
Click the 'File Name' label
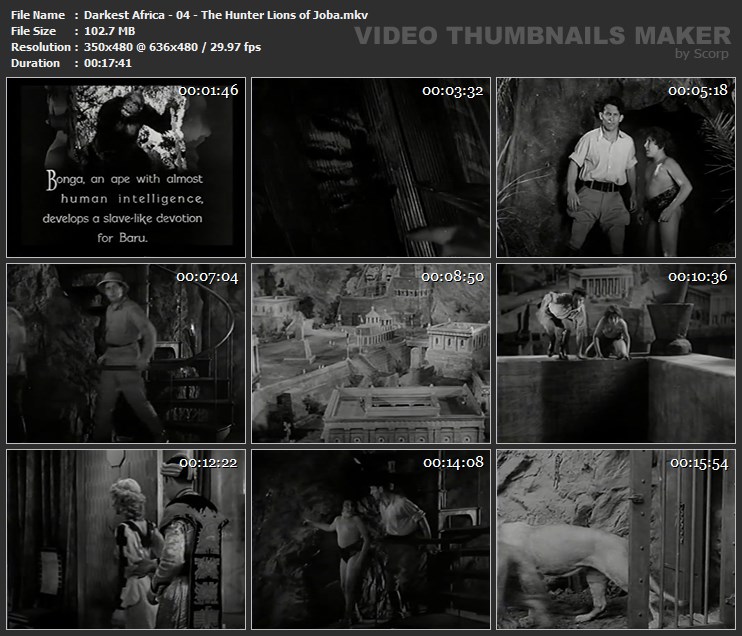coord(38,15)
